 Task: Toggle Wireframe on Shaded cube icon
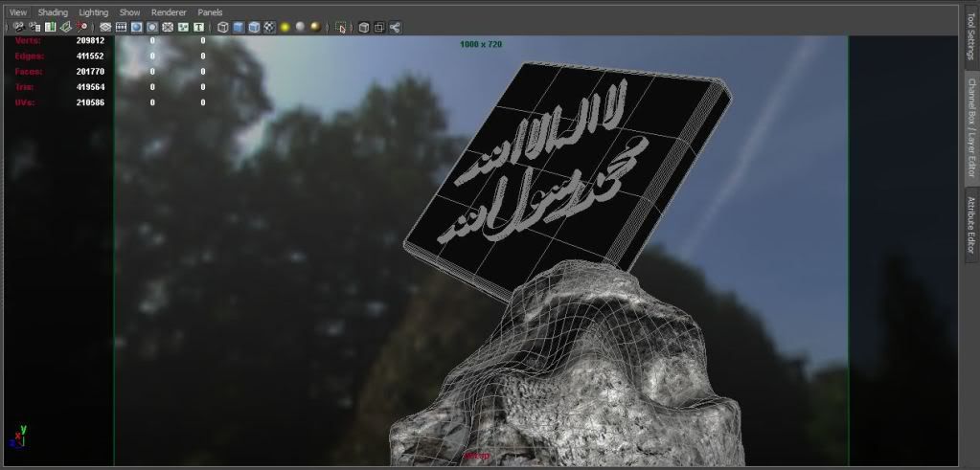click(255, 27)
